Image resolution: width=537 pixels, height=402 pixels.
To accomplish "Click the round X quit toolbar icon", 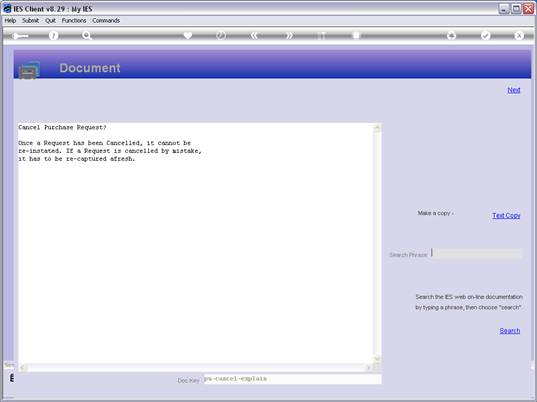I will click(519, 36).
